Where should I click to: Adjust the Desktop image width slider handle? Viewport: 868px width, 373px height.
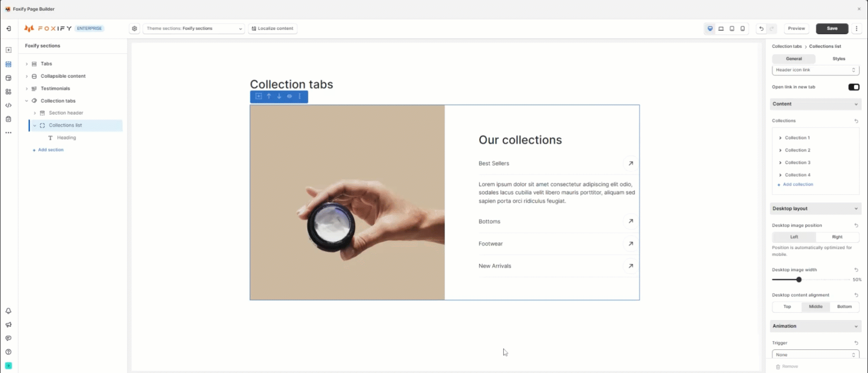pos(799,280)
